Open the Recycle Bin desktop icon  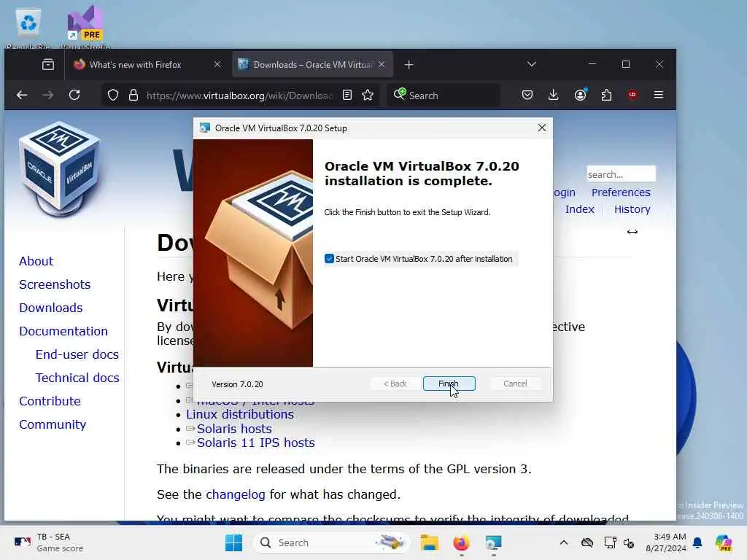tap(28, 28)
